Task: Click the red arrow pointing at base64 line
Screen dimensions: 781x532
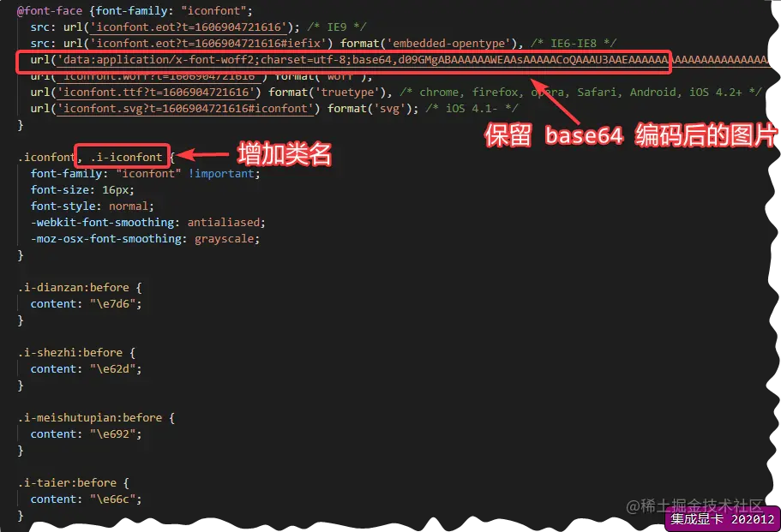Action: (x=555, y=101)
